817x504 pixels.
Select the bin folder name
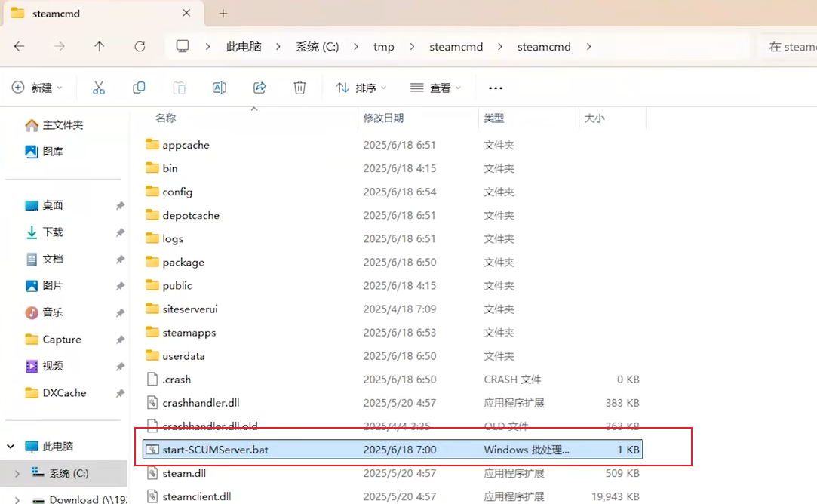[x=170, y=167]
